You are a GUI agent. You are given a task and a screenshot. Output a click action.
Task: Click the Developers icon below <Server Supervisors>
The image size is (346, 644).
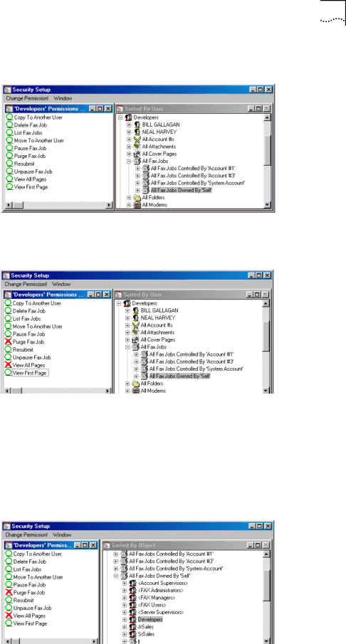point(132,619)
